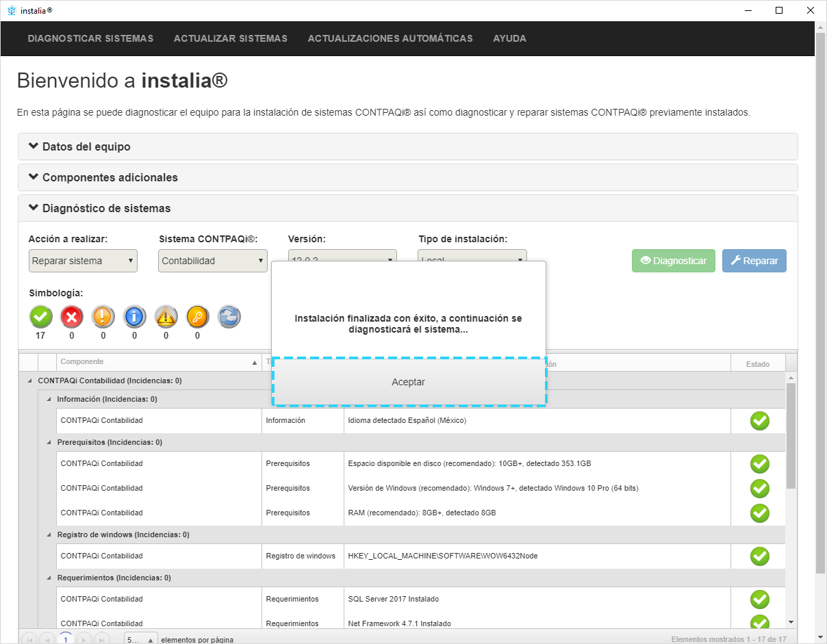The height and width of the screenshot is (644, 827).
Task: Open the ACTUALIZAR SISTEMAS menu
Action: pos(230,38)
